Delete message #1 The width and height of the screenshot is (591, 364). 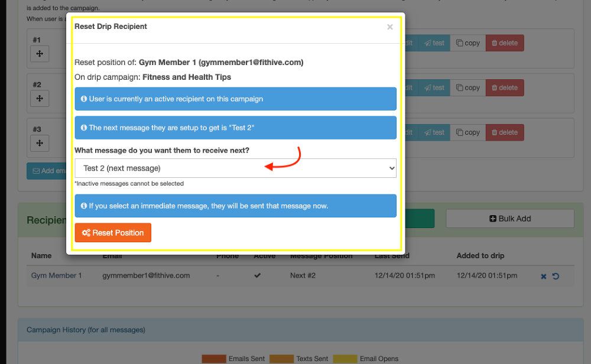click(x=504, y=43)
